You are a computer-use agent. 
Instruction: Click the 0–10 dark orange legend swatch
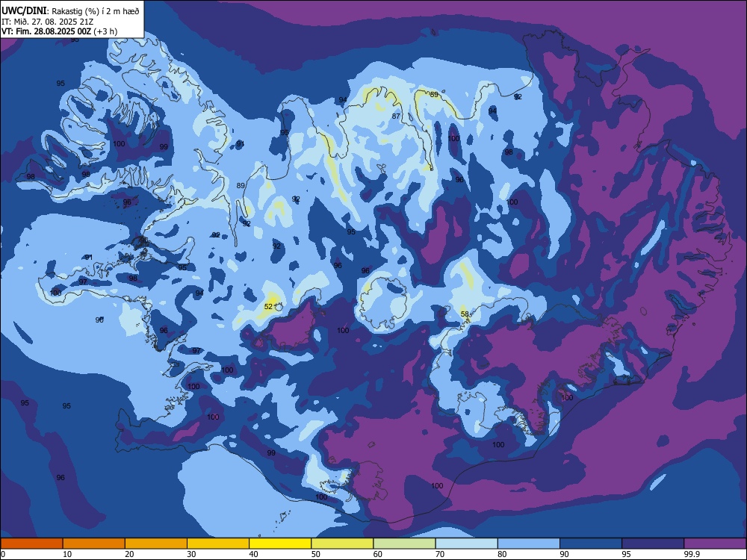coord(31,544)
